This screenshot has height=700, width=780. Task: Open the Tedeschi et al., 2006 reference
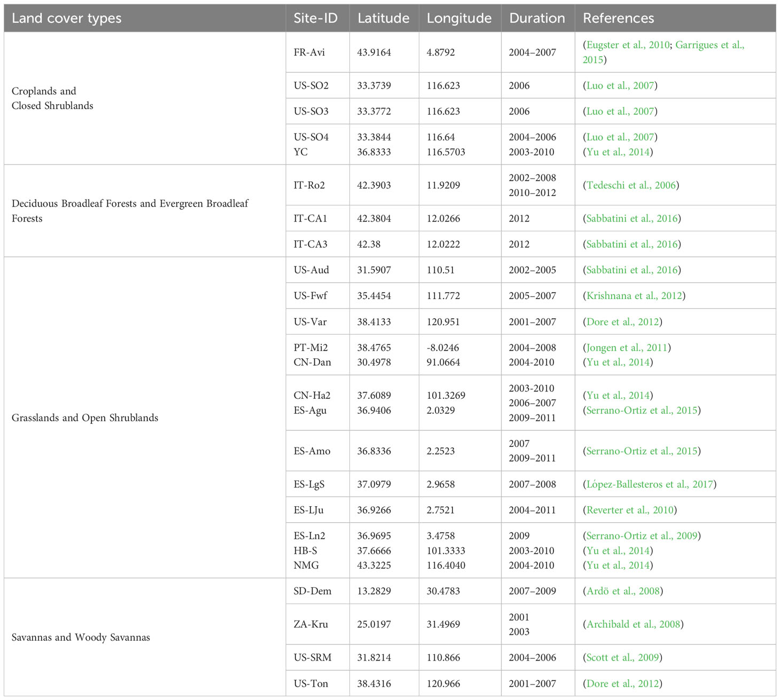point(631,185)
